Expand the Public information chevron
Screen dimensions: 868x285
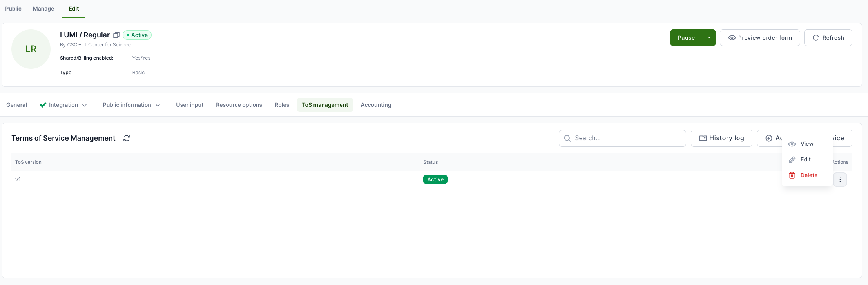158,105
